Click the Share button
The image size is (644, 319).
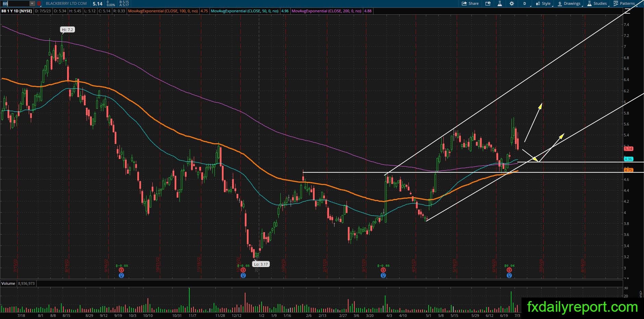[x=470, y=3]
